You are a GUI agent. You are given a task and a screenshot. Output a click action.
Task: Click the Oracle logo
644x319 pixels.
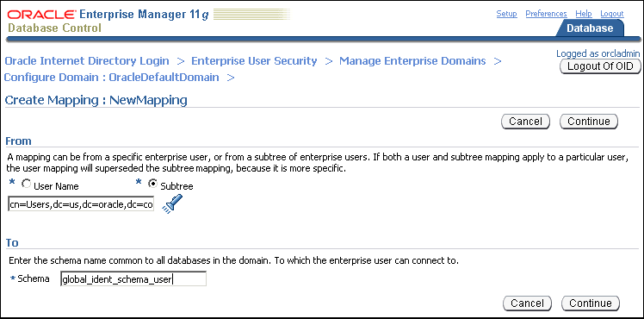click(x=41, y=15)
